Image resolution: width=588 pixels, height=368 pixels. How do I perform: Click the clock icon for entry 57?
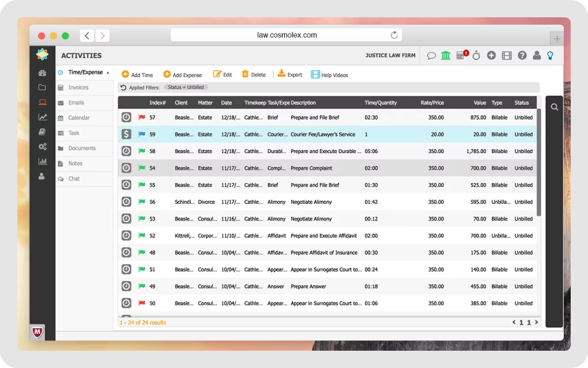(x=126, y=117)
